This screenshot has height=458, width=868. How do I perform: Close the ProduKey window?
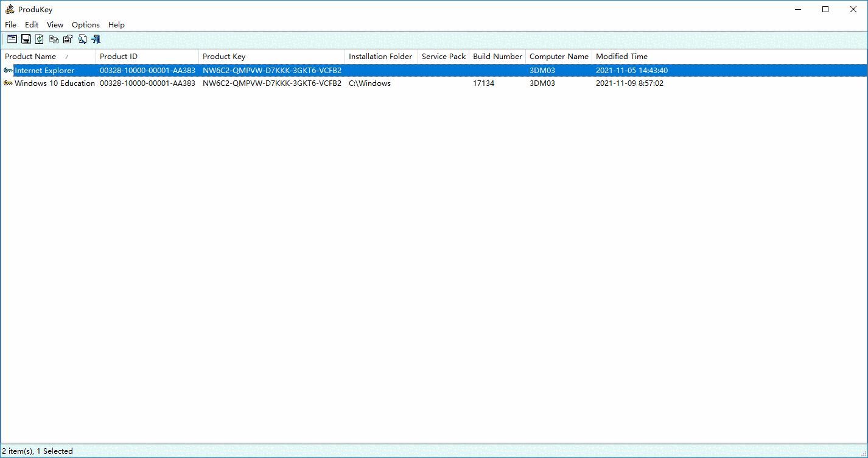point(853,9)
